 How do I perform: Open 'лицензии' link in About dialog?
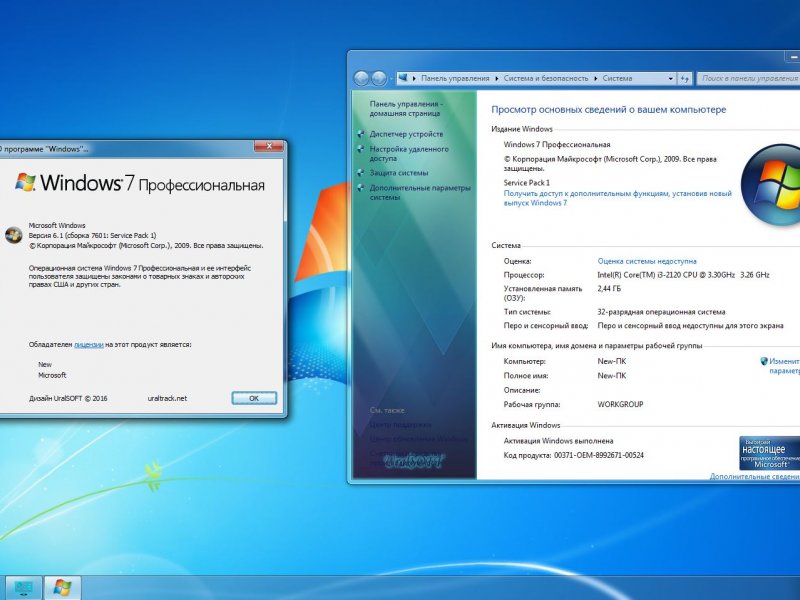click(89, 345)
